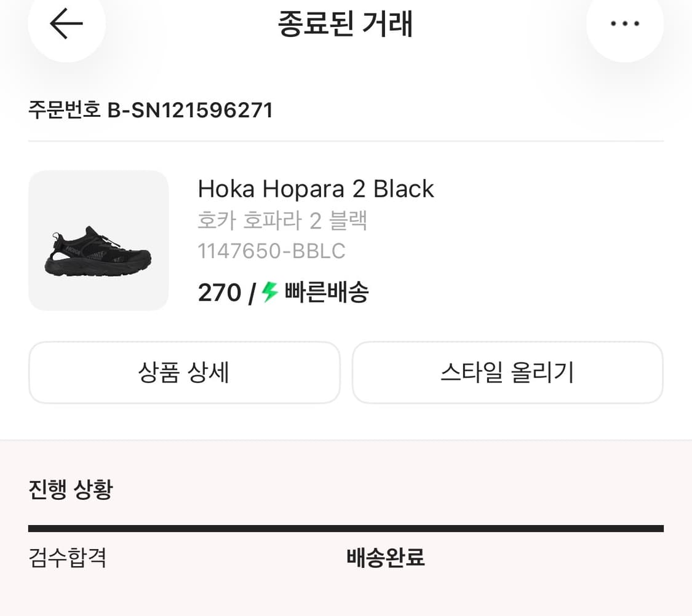Image resolution: width=692 pixels, height=616 pixels.
Task: Tap the delivery progress bar
Action: click(346, 527)
